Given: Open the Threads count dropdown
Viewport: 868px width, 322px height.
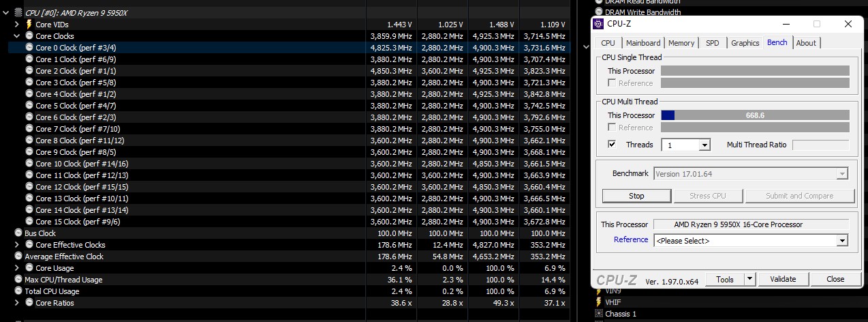Looking at the screenshot, I should tap(704, 145).
